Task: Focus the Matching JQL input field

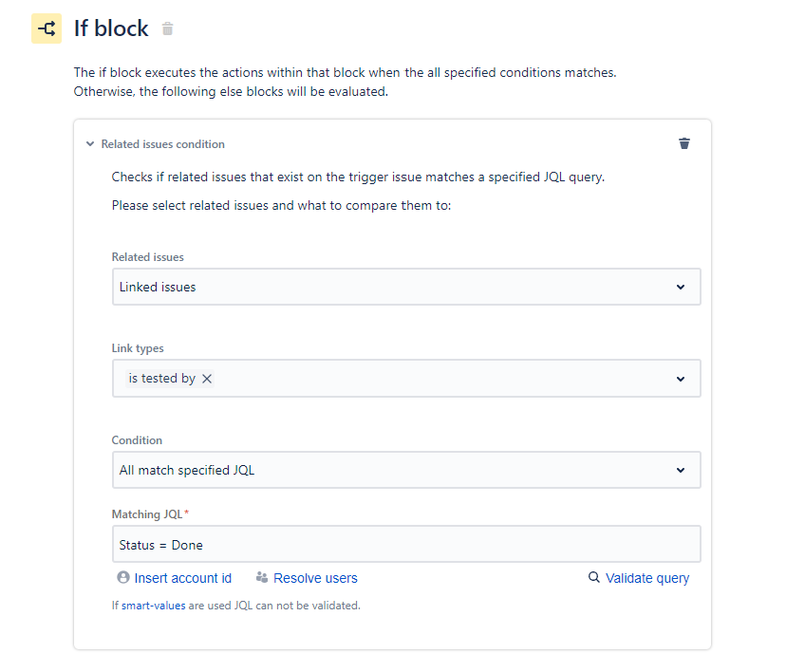Action: tap(406, 545)
